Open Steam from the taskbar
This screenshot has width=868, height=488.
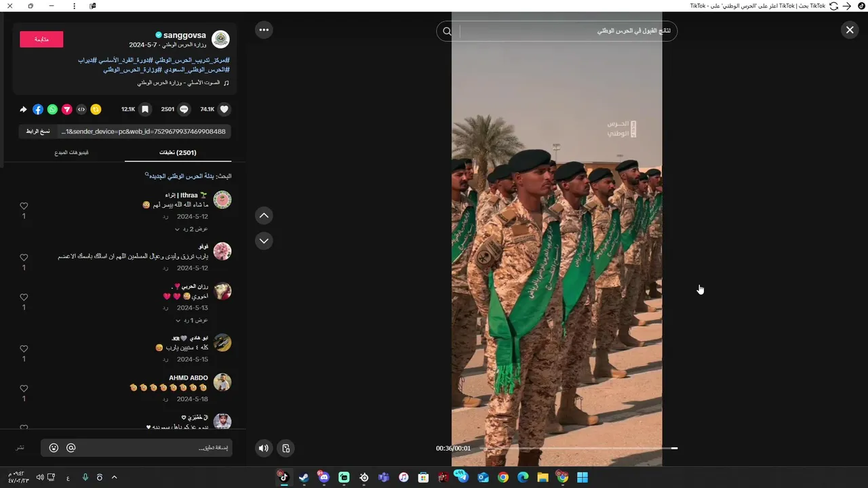[304, 477]
